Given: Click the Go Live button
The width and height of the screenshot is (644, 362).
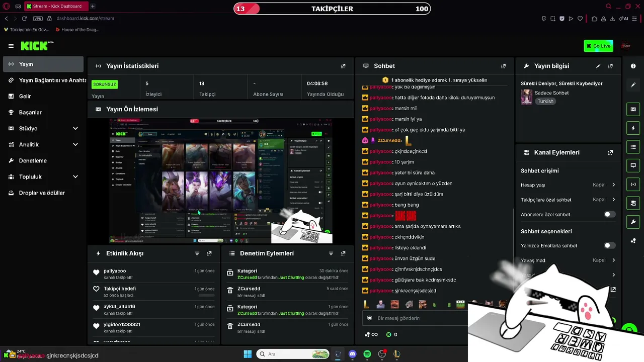Looking at the screenshot, I should coord(598,46).
